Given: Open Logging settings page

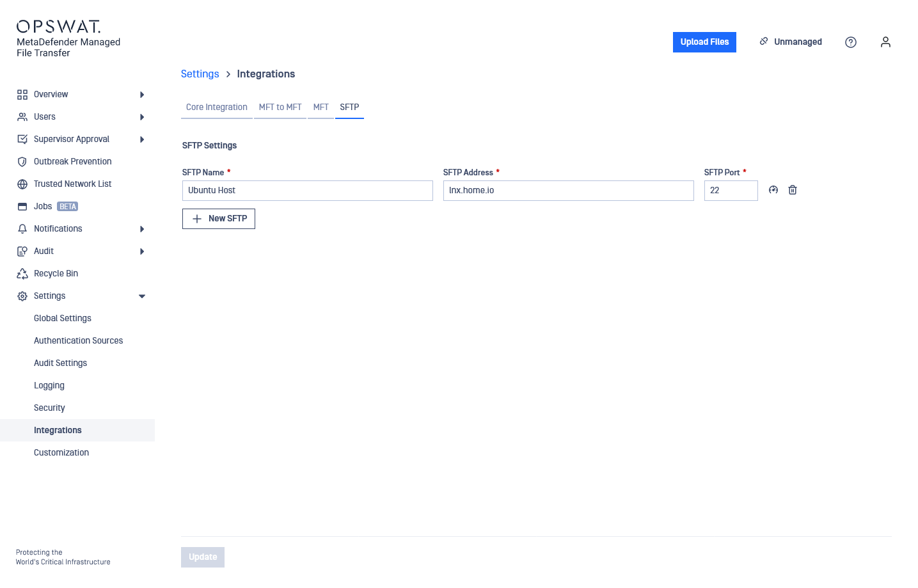Looking at the screenshot, I should coord(49,386).
